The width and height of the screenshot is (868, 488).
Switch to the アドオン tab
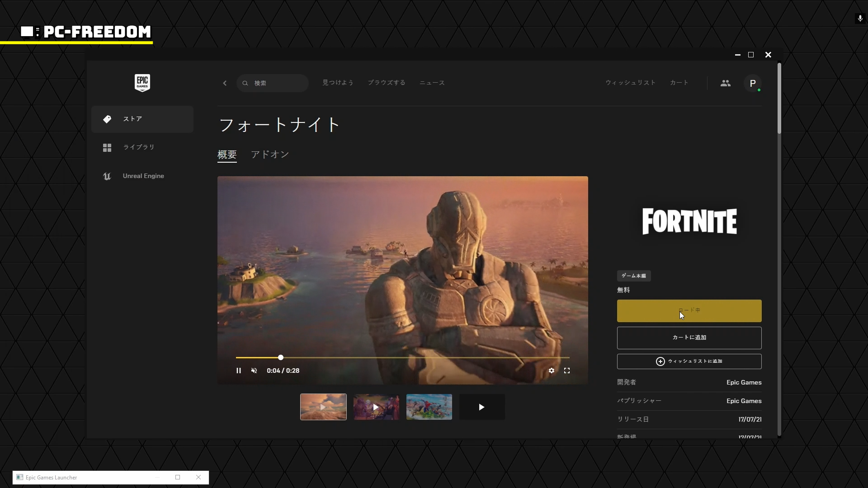(x=270, y=155)
